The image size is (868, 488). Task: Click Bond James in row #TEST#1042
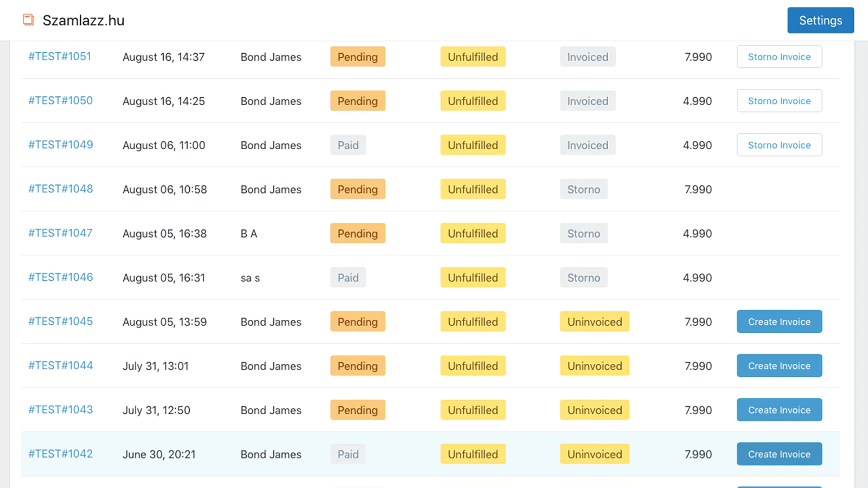(271, 454)
